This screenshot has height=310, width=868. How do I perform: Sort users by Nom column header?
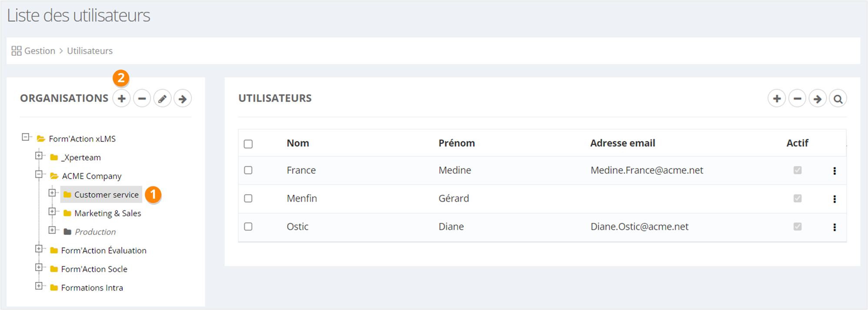pos(298,143)
